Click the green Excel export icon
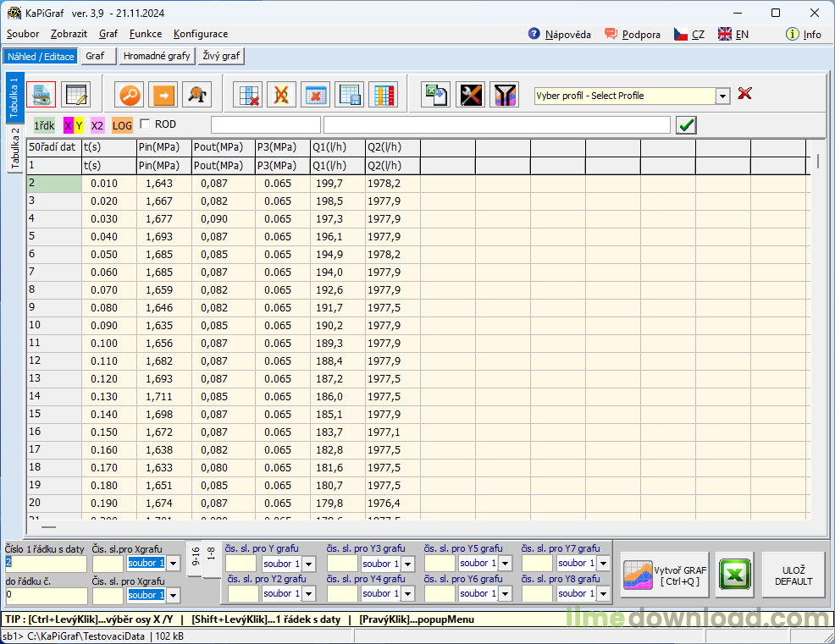The width and height of the screenshot is (835, 644). pyautogui.click(x=736, y=575)
